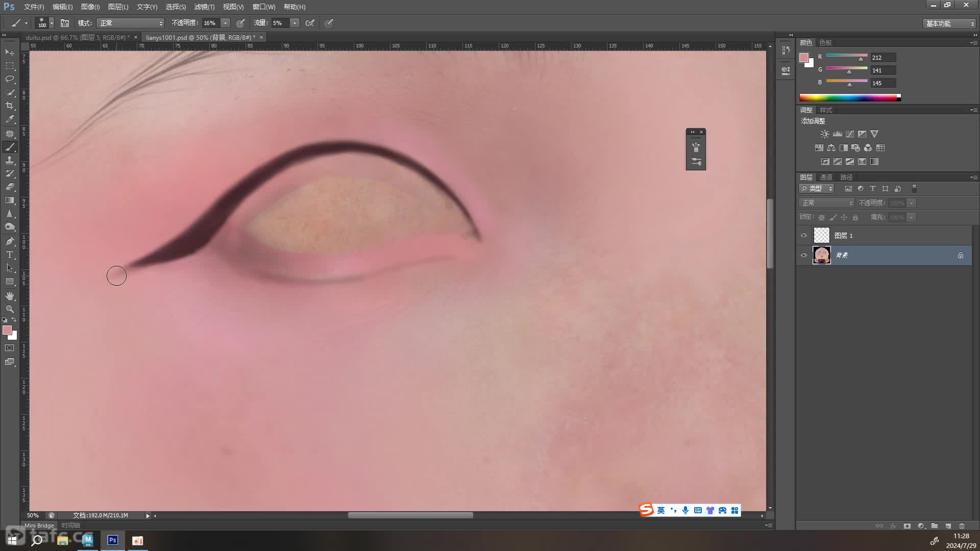Delete layer using trash icon

tap(962, 525)
